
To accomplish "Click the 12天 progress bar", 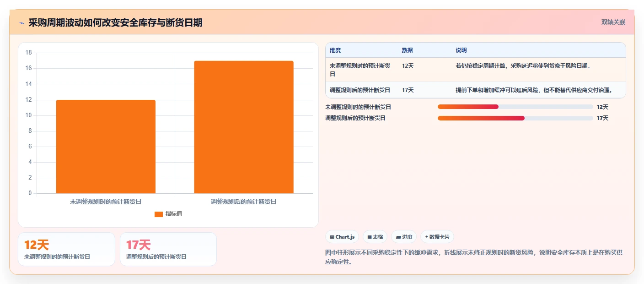I will tap(515, 107).
